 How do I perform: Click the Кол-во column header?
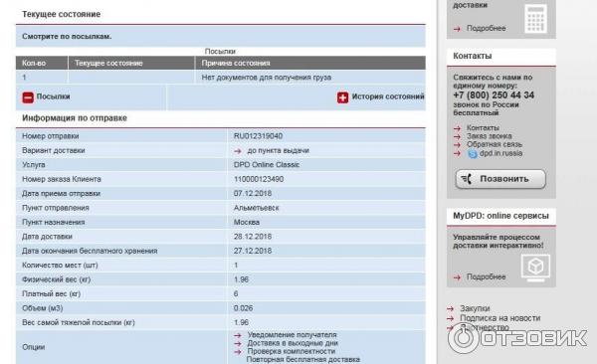(x=42, y=64)
